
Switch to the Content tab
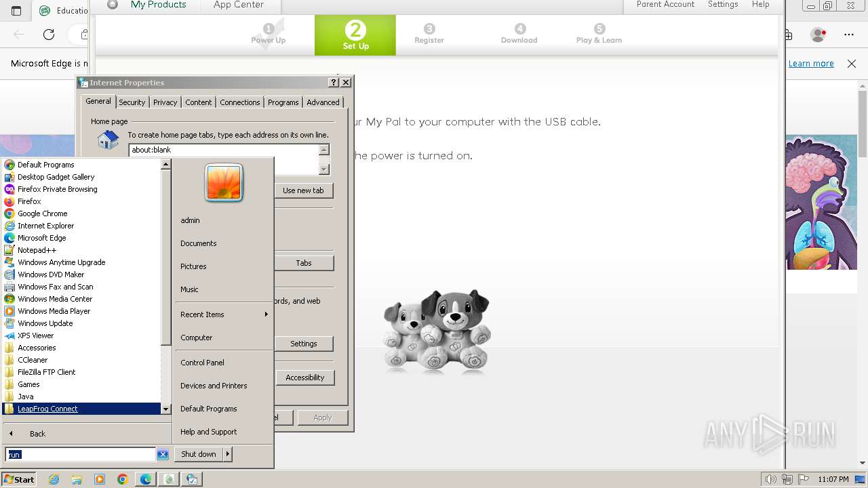[x=199, y=102]
